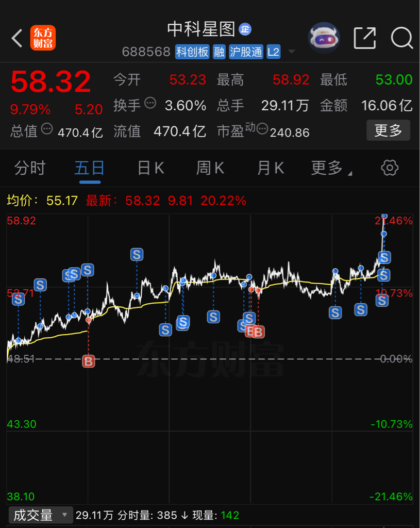Tap info icon beside 市盈动
420x528 pixels.
[x=262, y=128]
